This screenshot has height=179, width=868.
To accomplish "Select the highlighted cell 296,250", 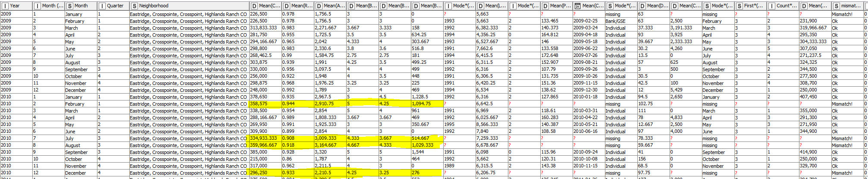I will coord(265,173).
